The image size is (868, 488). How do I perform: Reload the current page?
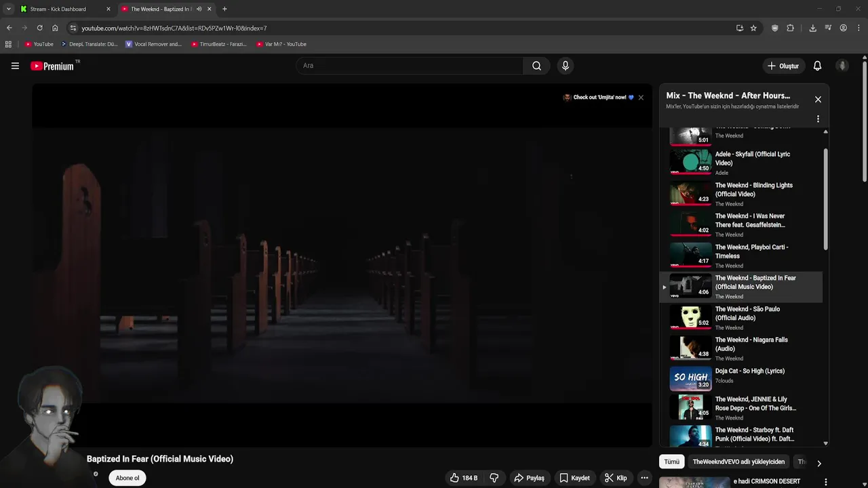pyautogui.click(x=39, y=28)
